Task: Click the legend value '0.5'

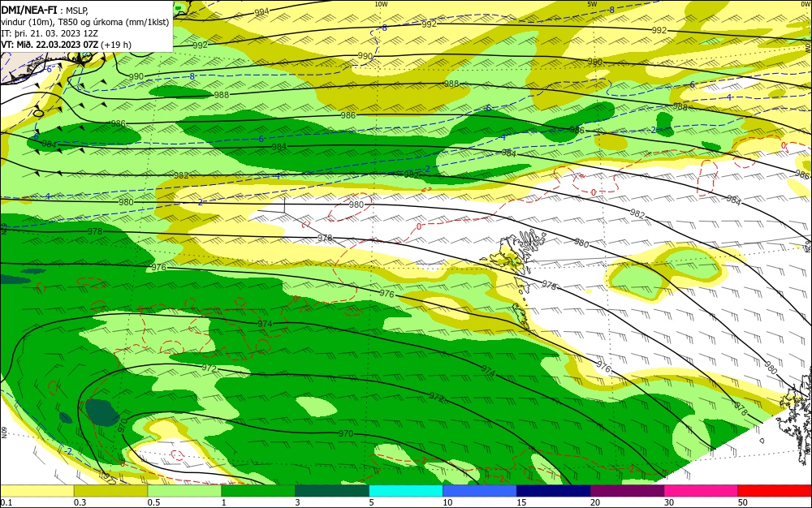Action: (153, 502)
